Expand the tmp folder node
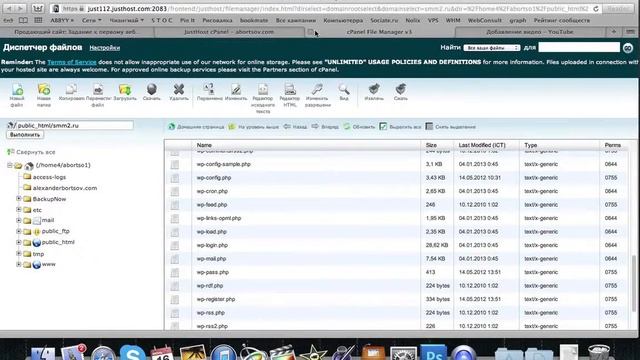The image size is (640, 360). (x=18, y=253)
